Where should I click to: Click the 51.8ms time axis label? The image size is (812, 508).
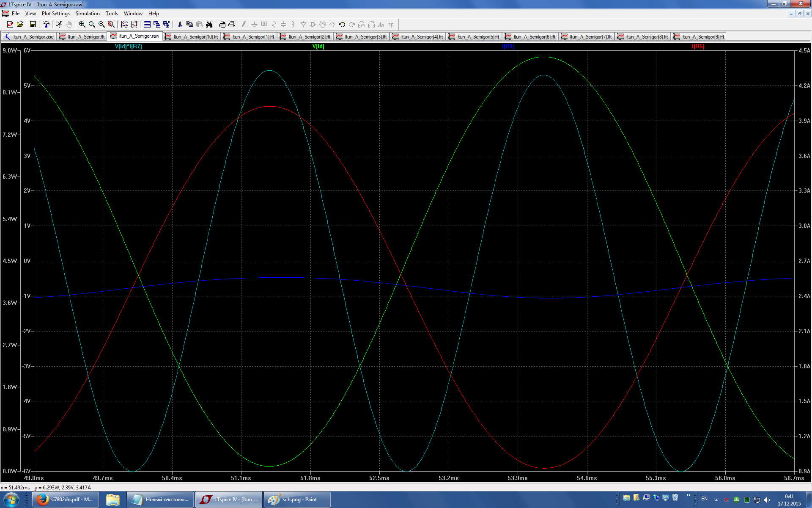coord(310,478)
